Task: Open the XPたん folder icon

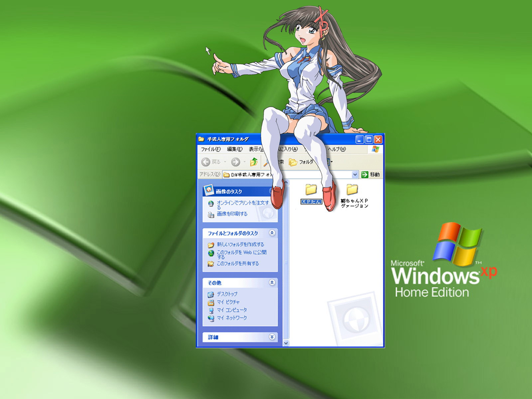Action: pos(311,190)
